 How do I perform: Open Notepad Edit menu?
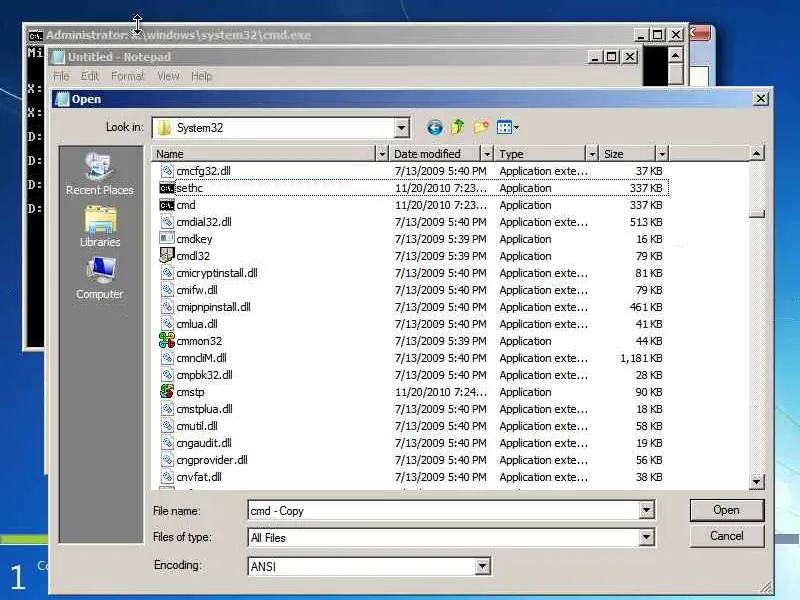coord(90,76)
